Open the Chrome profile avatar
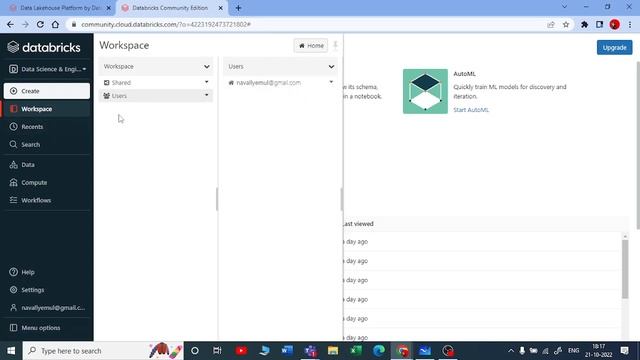The image size is (640, 360). click(x=615, y=24)
